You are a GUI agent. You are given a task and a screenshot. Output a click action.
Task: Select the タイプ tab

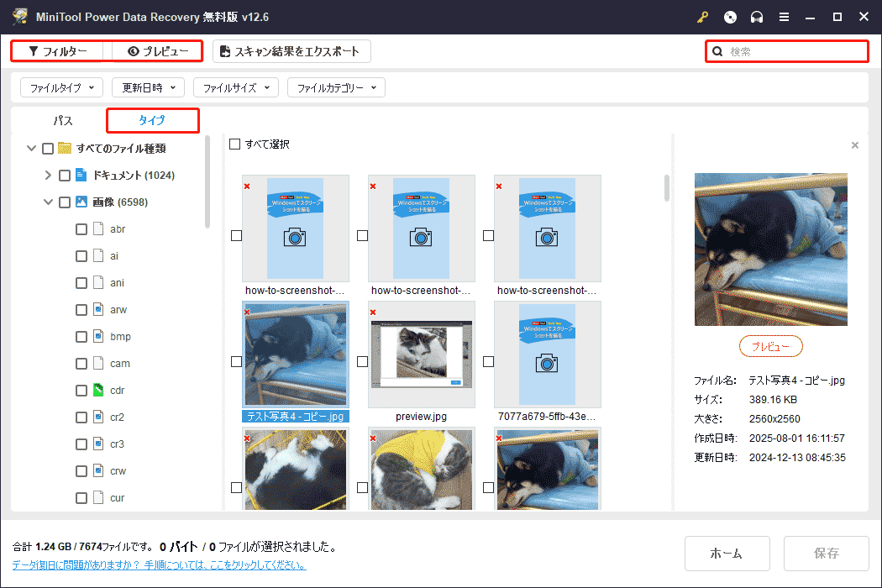click(152, 120)
